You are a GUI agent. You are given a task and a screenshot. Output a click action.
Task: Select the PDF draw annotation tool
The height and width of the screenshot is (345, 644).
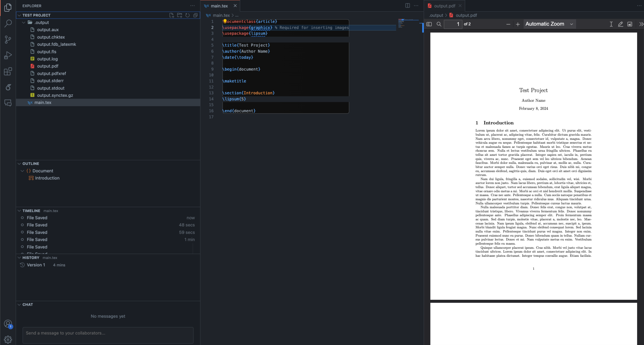click(x=620, y=24)
